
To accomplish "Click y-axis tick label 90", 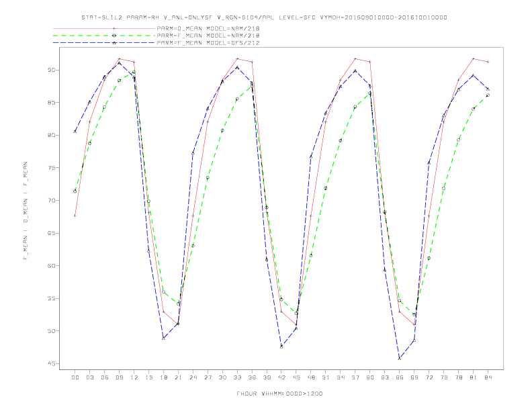I will coord(52,70).
